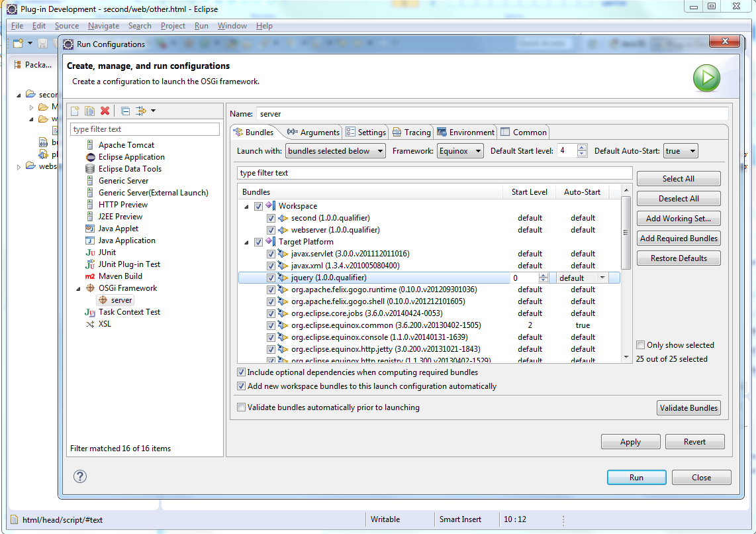Select the Task Context Test configuration type
The width and height of the screenshot is (756, 534).
tap(129, 312)
